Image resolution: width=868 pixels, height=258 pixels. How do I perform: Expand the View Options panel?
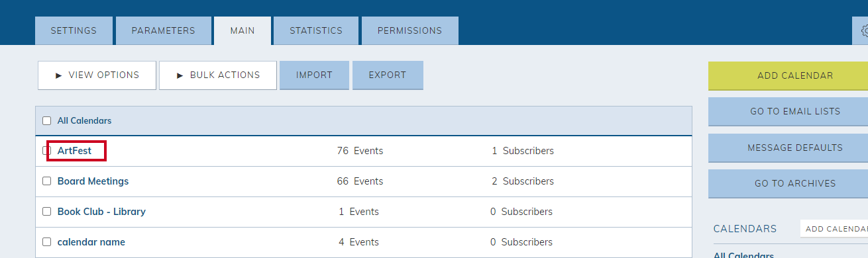pyautogui.click(x=97, y=75)
